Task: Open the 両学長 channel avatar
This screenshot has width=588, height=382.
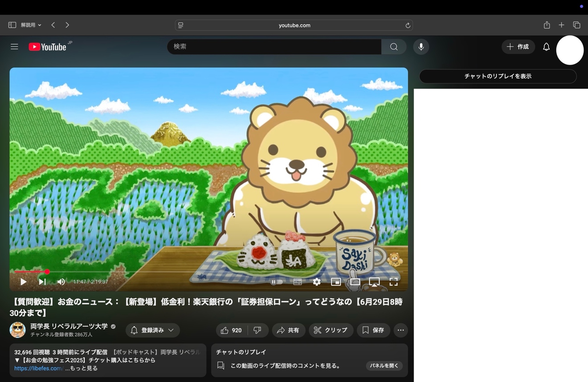Action: (17, 330)
